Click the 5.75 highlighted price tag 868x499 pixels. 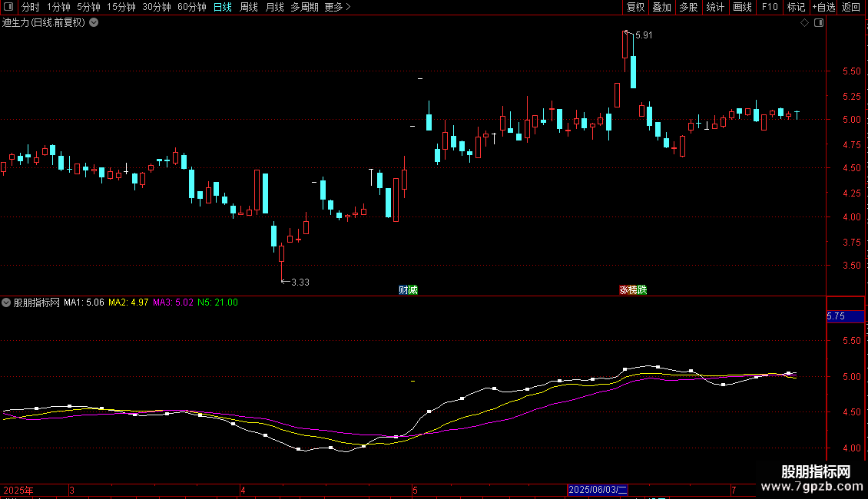(x=845, y=316)
